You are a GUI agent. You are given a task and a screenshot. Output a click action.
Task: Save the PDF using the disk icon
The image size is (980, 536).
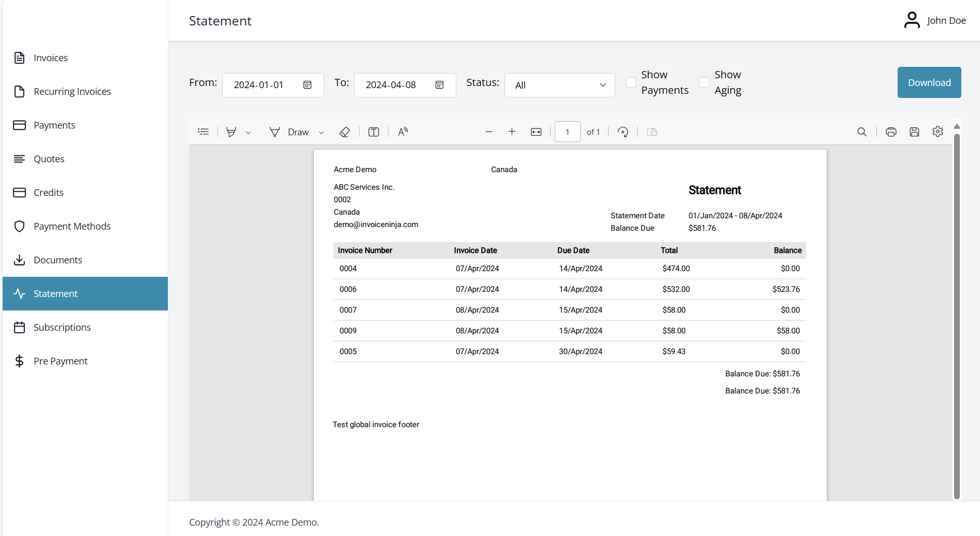tap(914, 132)
